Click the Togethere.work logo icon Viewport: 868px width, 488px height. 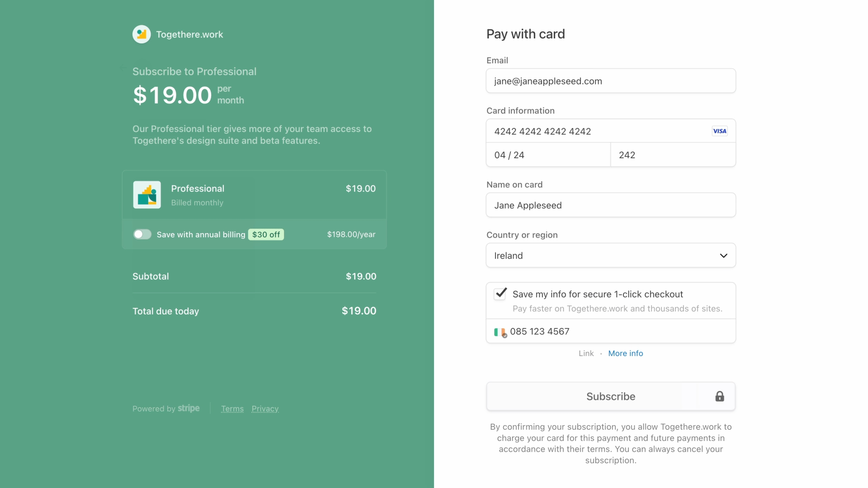click(142, 34)
